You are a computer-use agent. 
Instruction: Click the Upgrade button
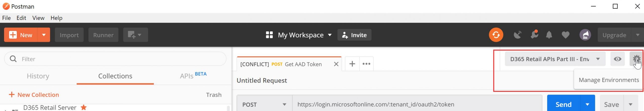click(x=614, y=35)
